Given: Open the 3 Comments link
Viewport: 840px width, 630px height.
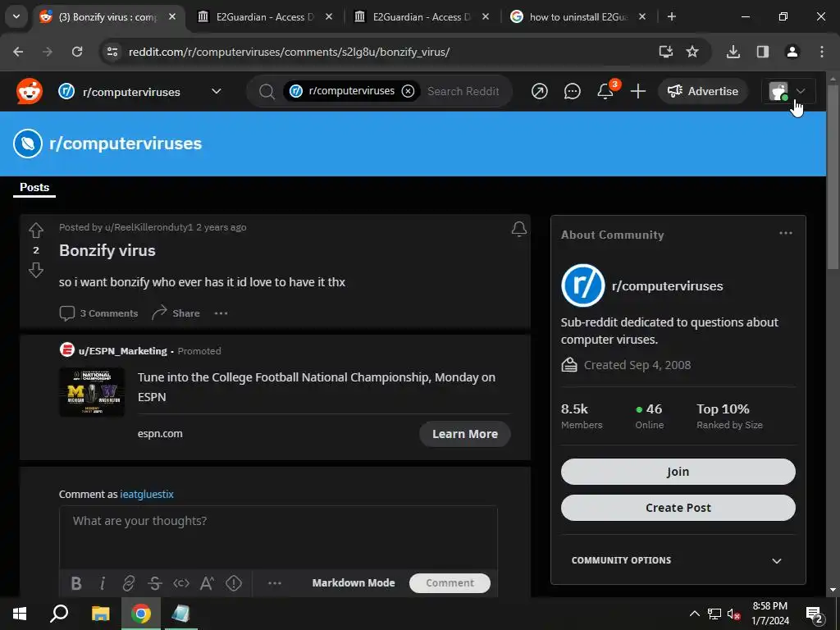Looking at the screenshot, I should (x=98, y=313).
